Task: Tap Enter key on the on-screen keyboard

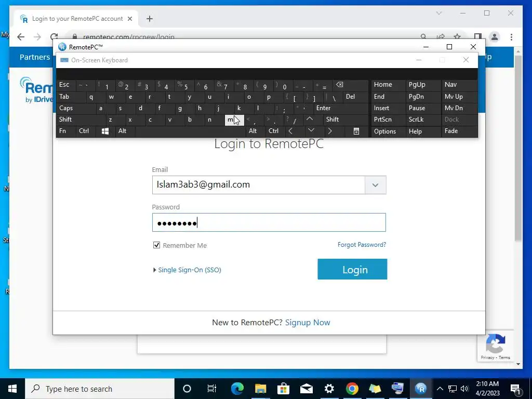Action: 341,108
